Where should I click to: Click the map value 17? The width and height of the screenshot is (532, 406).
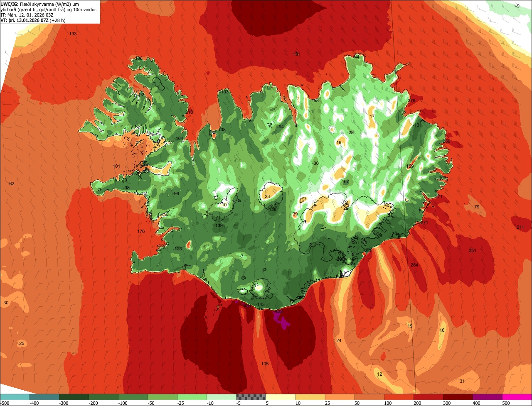coord(372,116)
